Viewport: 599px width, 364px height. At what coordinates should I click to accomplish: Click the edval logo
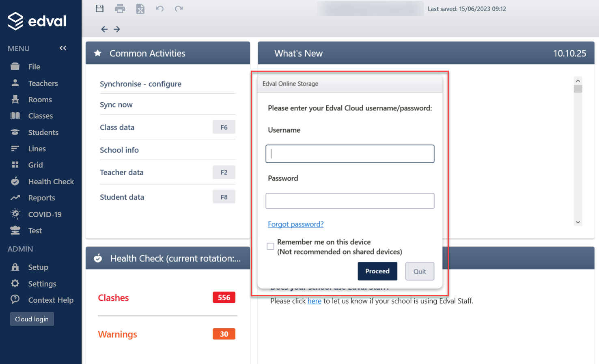coord(37,21)
